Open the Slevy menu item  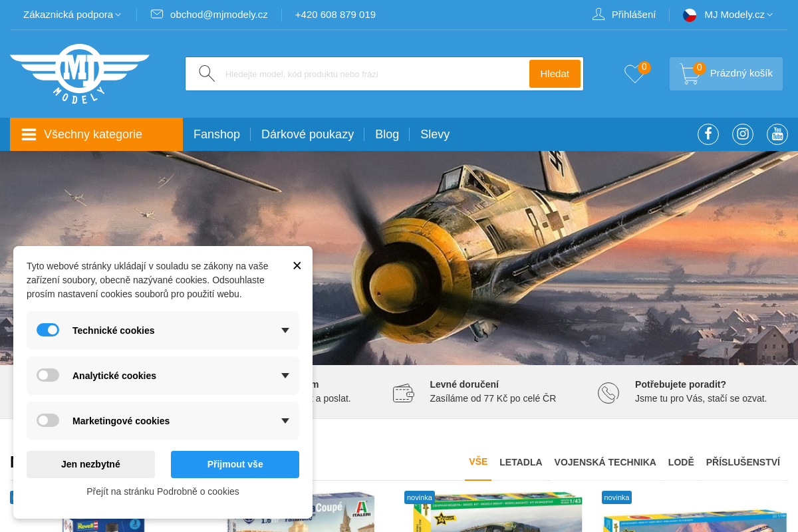pos(435,134)
